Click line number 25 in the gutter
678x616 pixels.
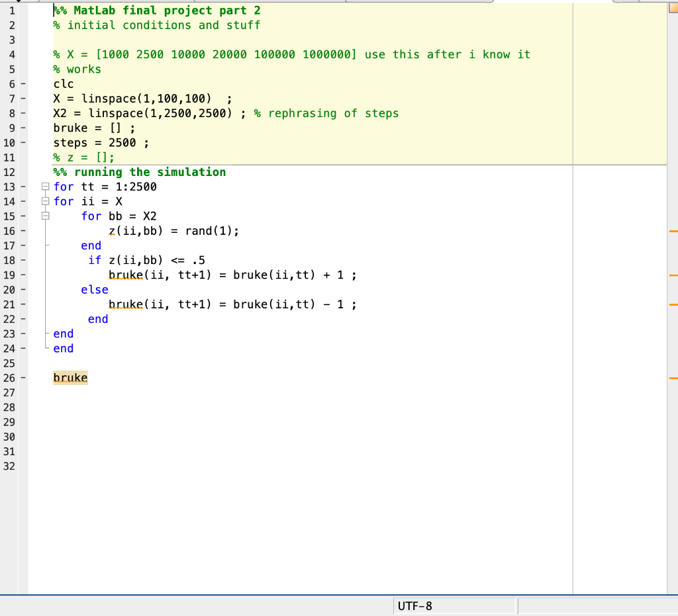coord(9,363)
